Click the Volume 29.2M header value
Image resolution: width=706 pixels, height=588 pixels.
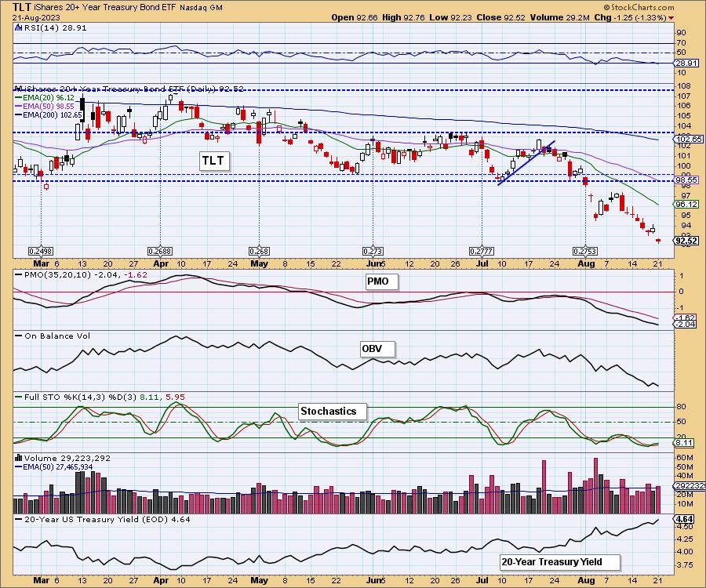click(559, 17)
